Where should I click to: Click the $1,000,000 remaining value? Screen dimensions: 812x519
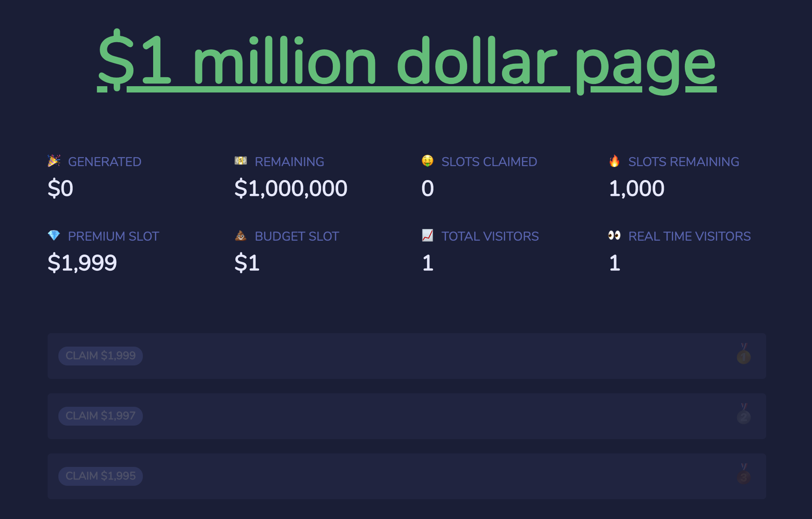tap(291, 188)
